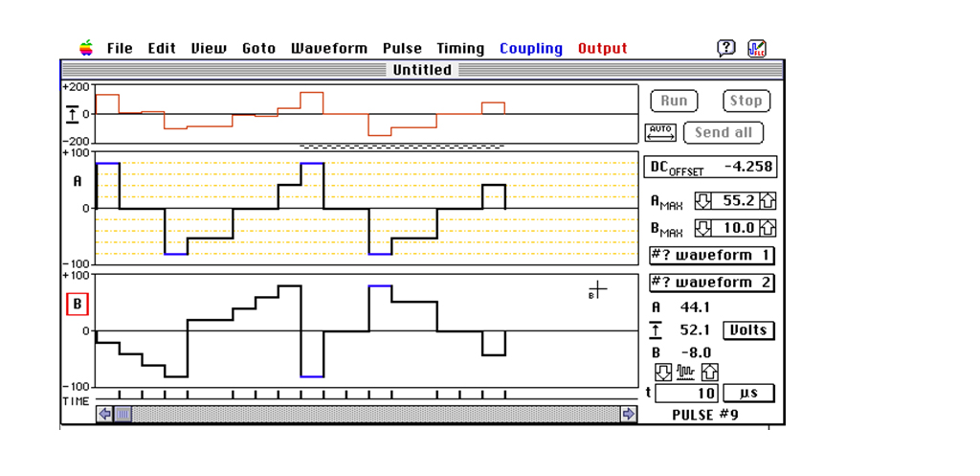Click the PULSE #9 label
This screenshot has height=476, width=980.
pos(705,414)
